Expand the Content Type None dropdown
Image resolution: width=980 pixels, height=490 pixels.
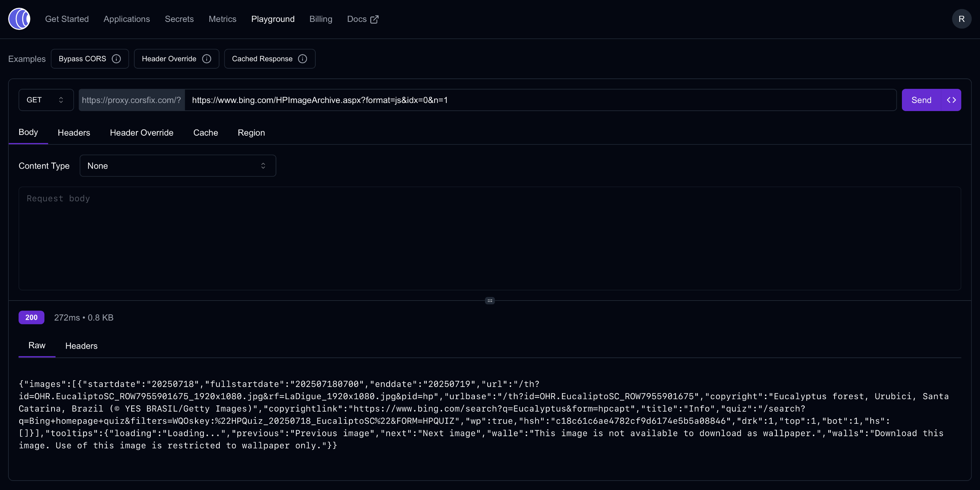pyautogui.click(x=177, y=166)
